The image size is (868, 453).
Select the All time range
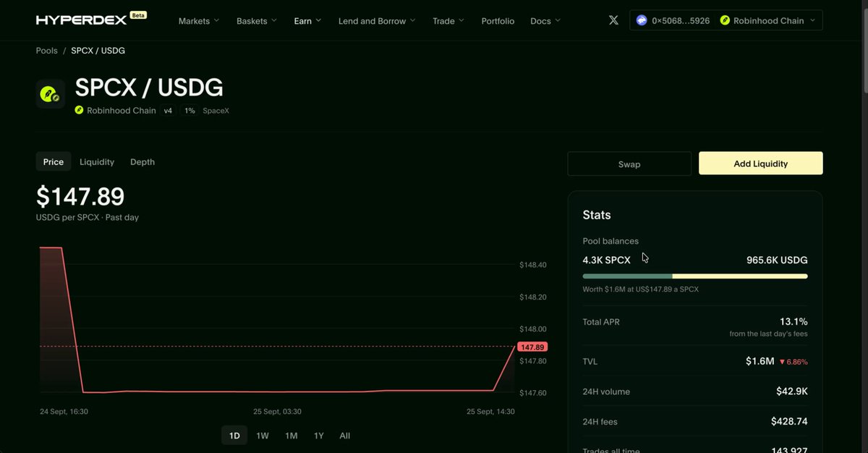[345, 436]
